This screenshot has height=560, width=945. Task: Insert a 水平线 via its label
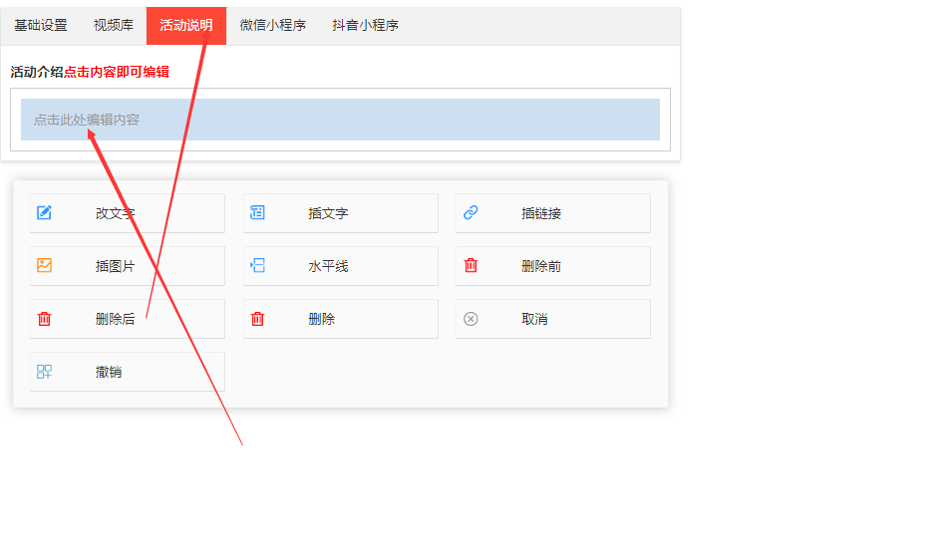329,266
